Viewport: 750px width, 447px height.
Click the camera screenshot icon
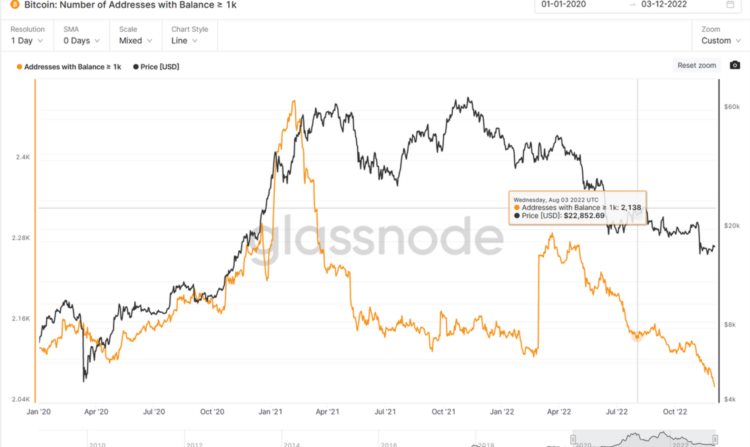click(x=735, y=65)
